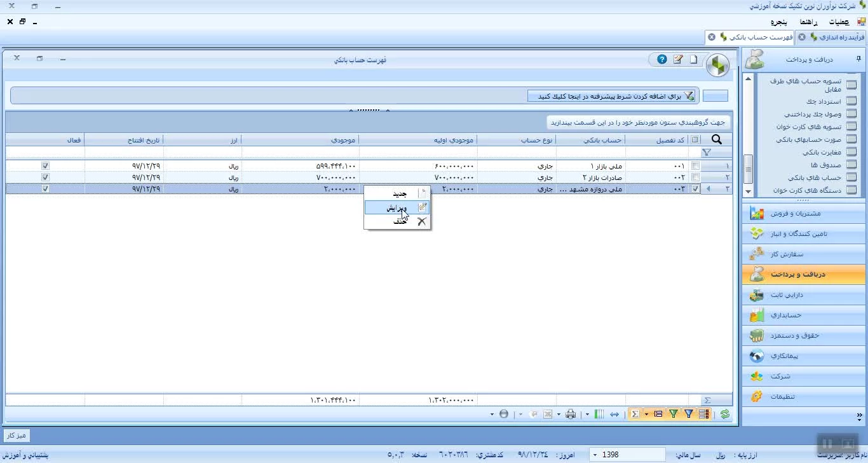The image size is (868, 463).
Task: Open the تنظیمات module
Action: coord(803,396)
